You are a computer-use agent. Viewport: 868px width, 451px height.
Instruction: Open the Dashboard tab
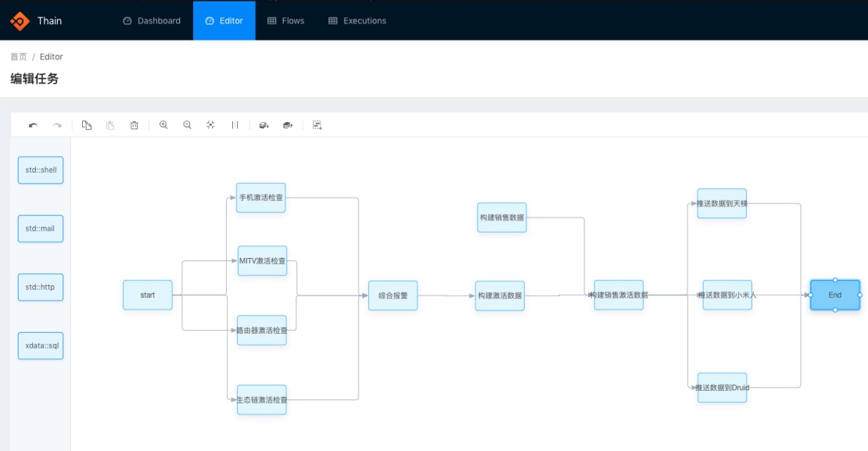click(x=152, y=20)
